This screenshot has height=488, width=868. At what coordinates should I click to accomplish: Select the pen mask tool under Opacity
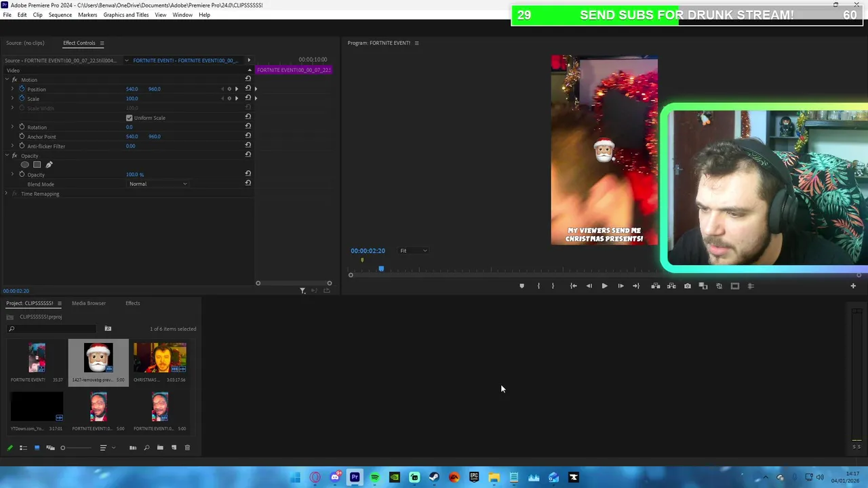coord(49,165)
